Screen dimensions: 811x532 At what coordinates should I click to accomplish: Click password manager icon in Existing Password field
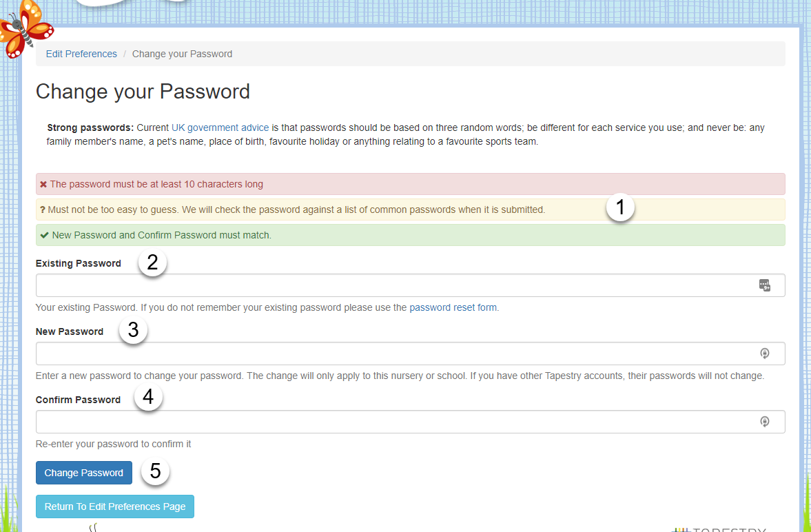(764, 285)
